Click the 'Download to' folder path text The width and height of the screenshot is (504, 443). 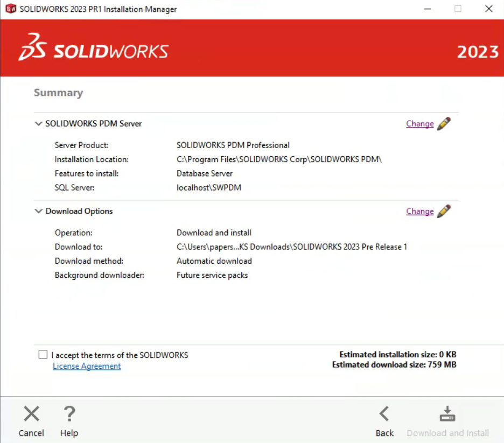[292, 247]
